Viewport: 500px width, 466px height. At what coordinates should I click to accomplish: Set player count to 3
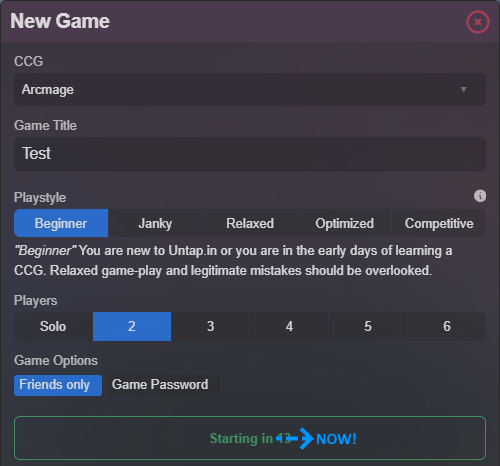point(210,326)
